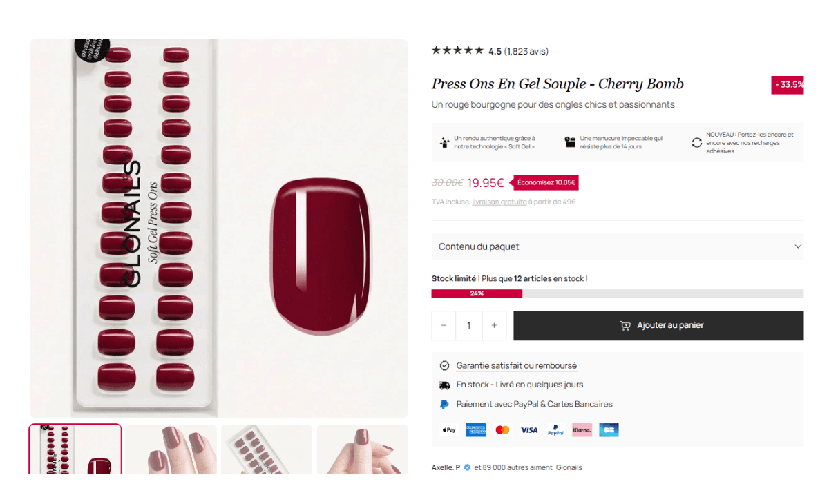This screenshot has width=829, height=504.
Task: Click the quantity number input field
Action: point(468,326)
